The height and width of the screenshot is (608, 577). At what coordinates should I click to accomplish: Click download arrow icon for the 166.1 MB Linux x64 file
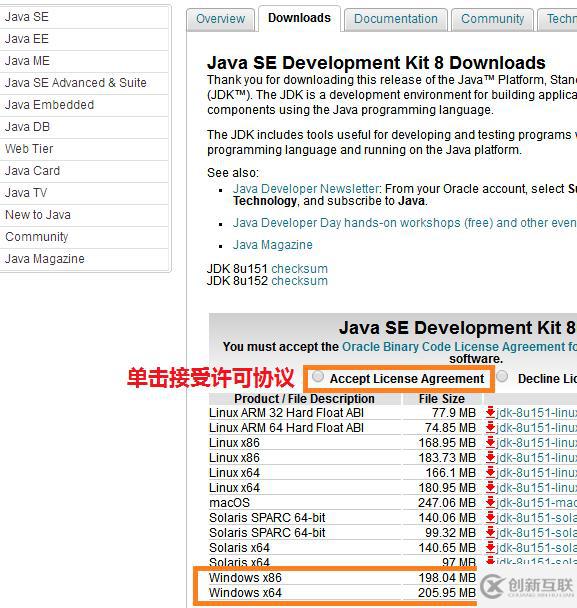(490, 472)
